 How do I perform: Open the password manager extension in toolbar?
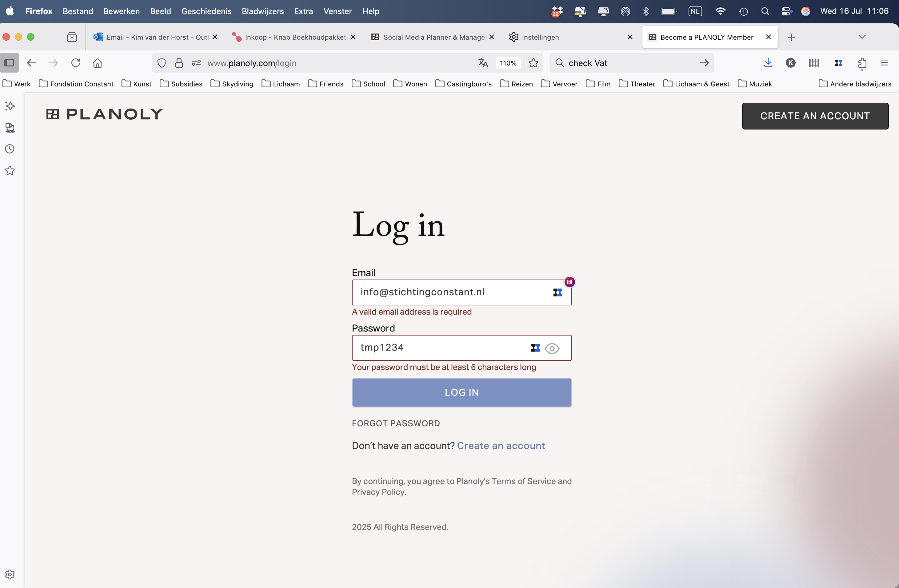point(839,63)
